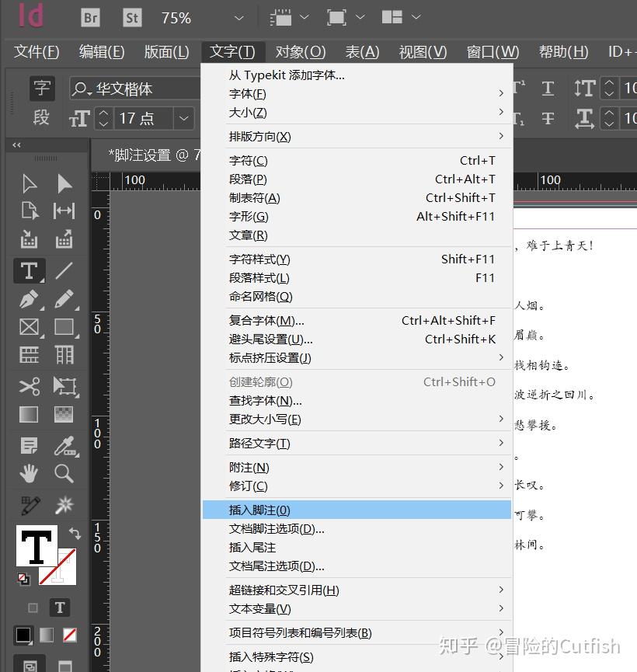Open the 17 点 font size dropdown
The height and width of the screenshot is (672, 637).
point(183,118)
